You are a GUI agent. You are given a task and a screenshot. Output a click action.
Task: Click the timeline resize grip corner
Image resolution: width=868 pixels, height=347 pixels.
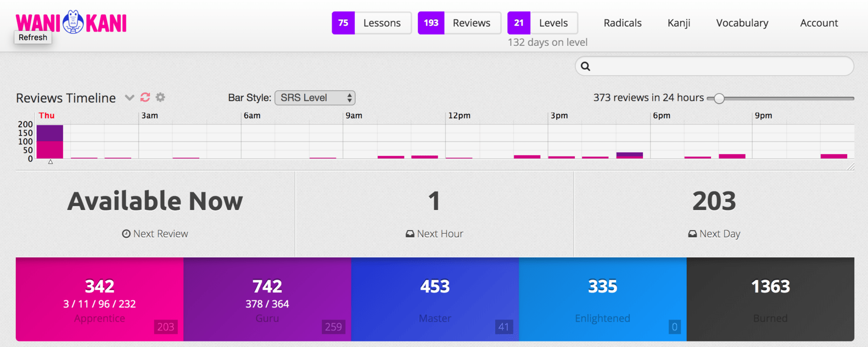pos(850,166)
